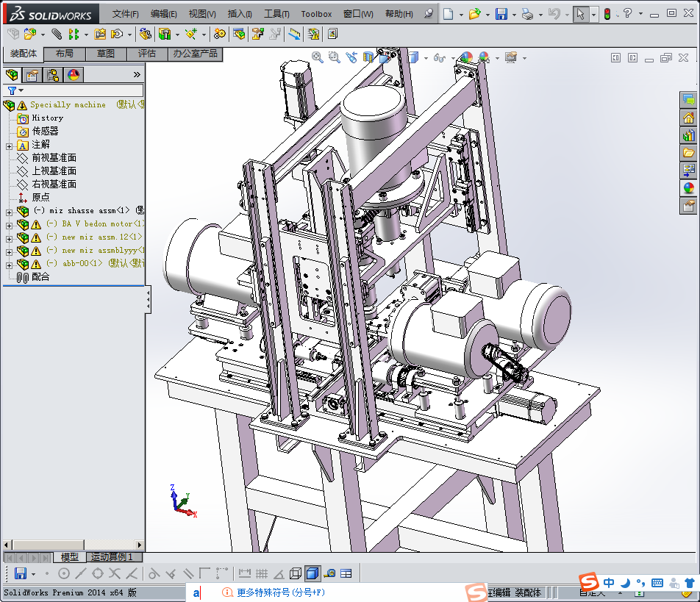This screenshot has width=700, height=602.
Task: Click the rebuild traffic light icon
Action: click(607, 14)
